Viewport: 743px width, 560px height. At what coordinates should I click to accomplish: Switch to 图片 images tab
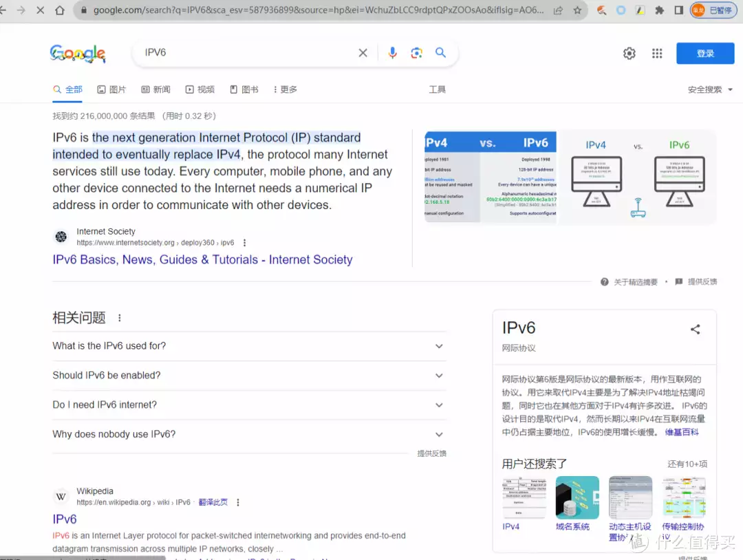coord(112,89)
